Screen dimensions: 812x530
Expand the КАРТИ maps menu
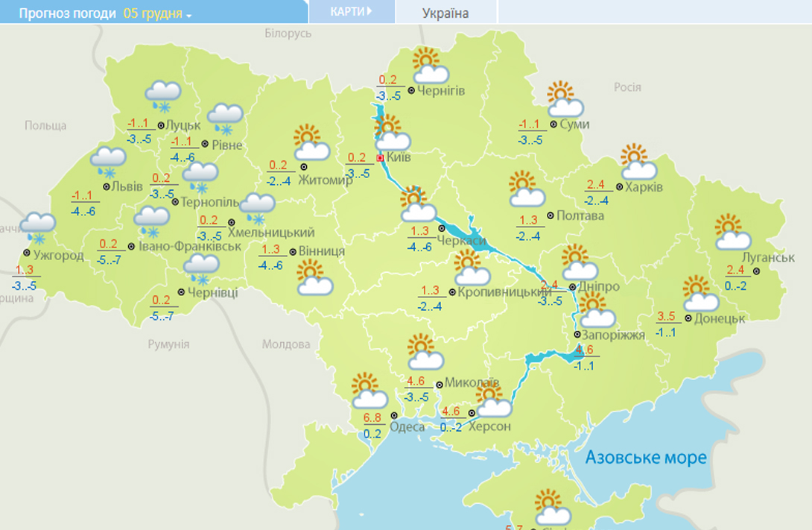(x=352, y=12)
